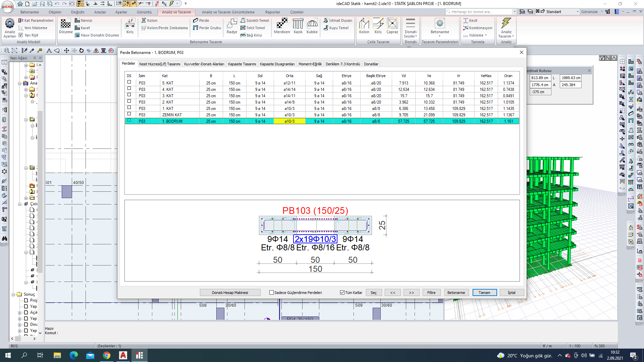The image size is (644, 362).
Task: Open Microsoft Edge from taskbar
Action: [x=74, y=355]
